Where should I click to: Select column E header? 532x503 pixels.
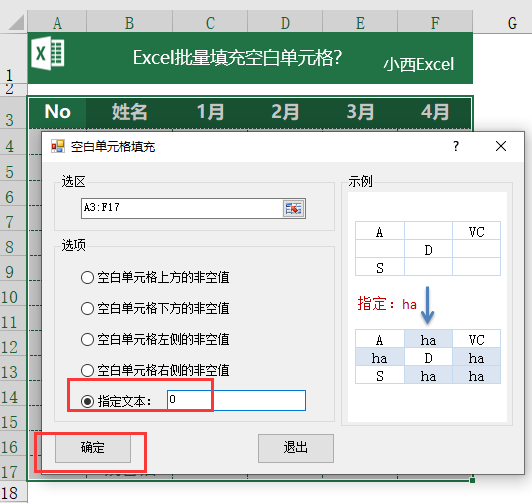pos(360,22)
